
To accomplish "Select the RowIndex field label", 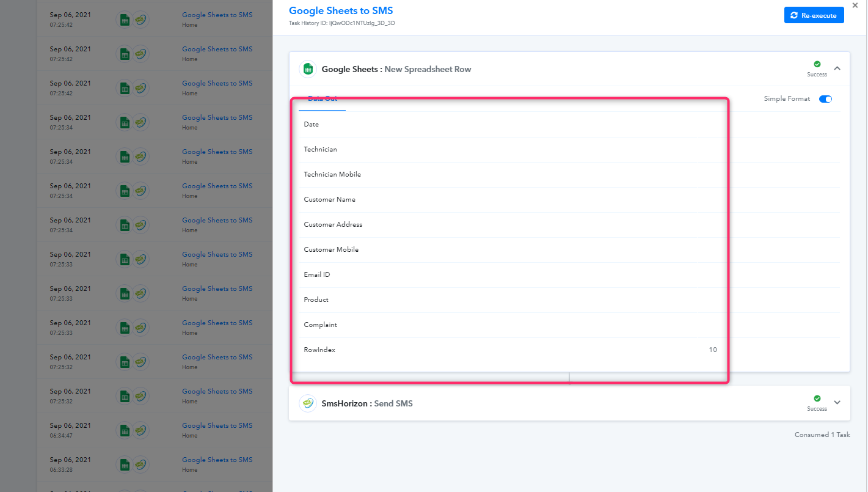I will 319,350.
